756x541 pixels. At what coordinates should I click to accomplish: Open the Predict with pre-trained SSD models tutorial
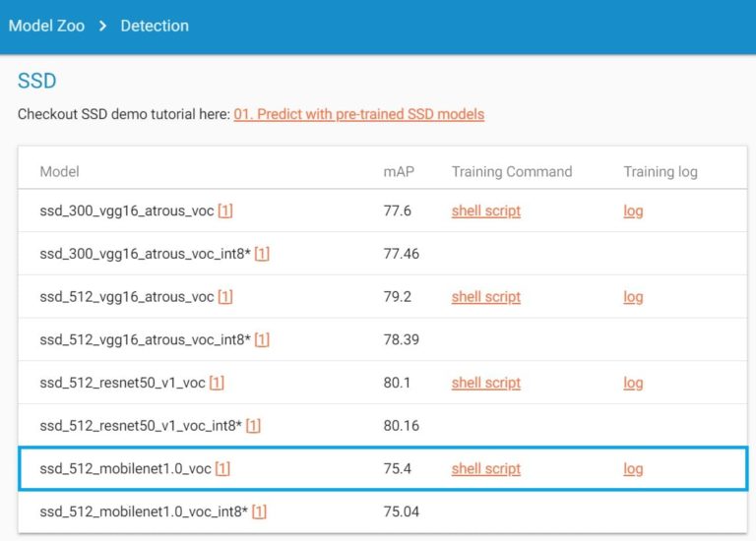(358, 114)
